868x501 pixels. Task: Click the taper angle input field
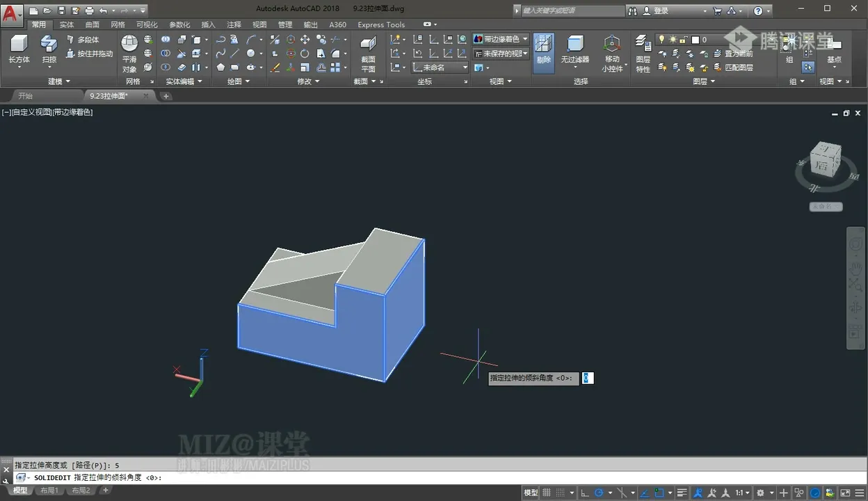[588, 378]
